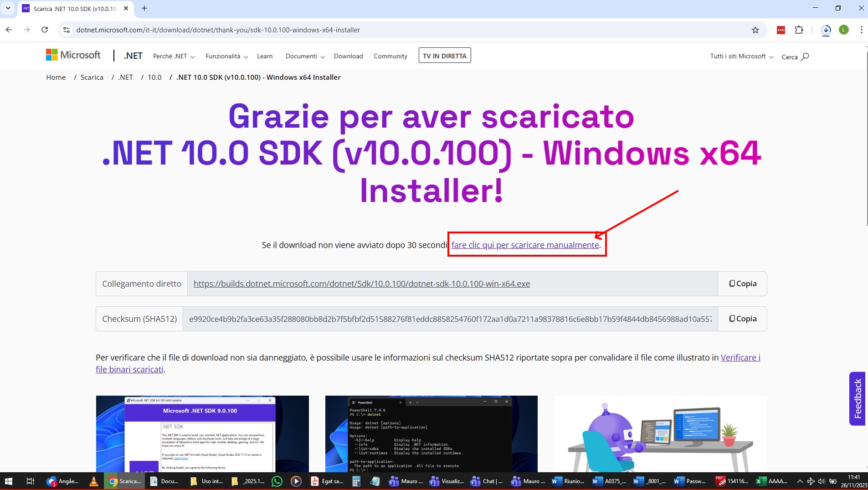Open the site information icon in address bar
The width and height of the screenshot is (868, 490).
pyautogui.click(x=67, y=30)
